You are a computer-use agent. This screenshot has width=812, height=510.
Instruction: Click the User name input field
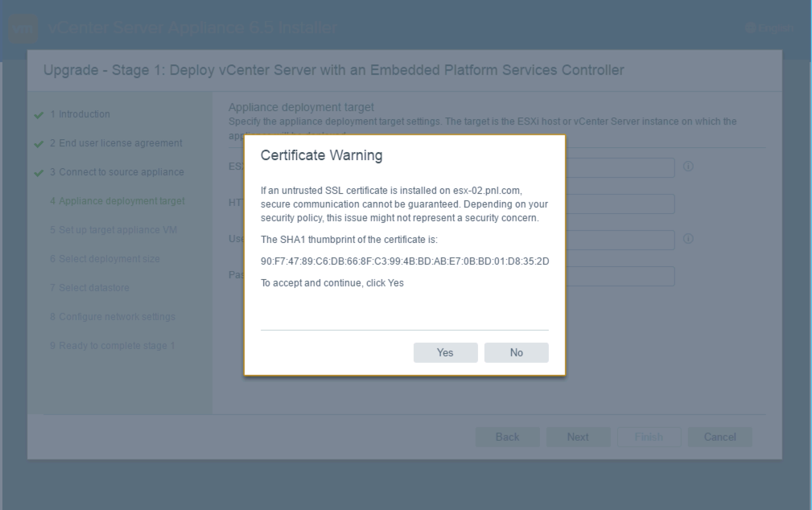[620, 241]
